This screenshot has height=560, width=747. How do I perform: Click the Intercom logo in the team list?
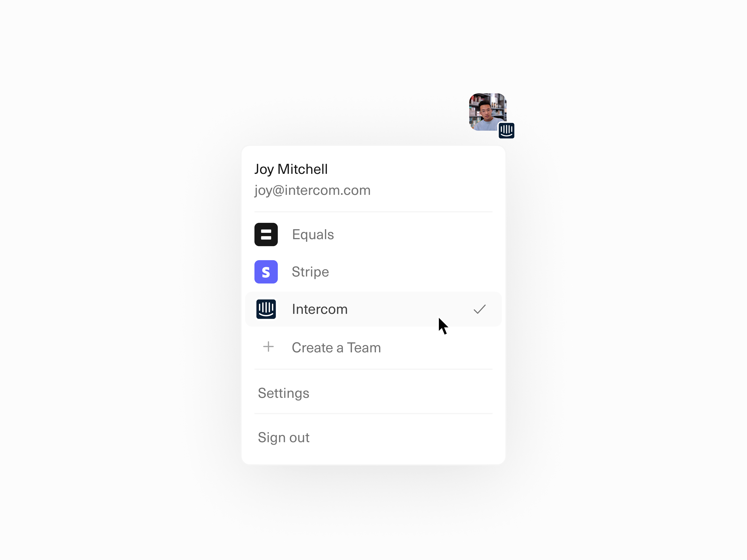[266, 309]
